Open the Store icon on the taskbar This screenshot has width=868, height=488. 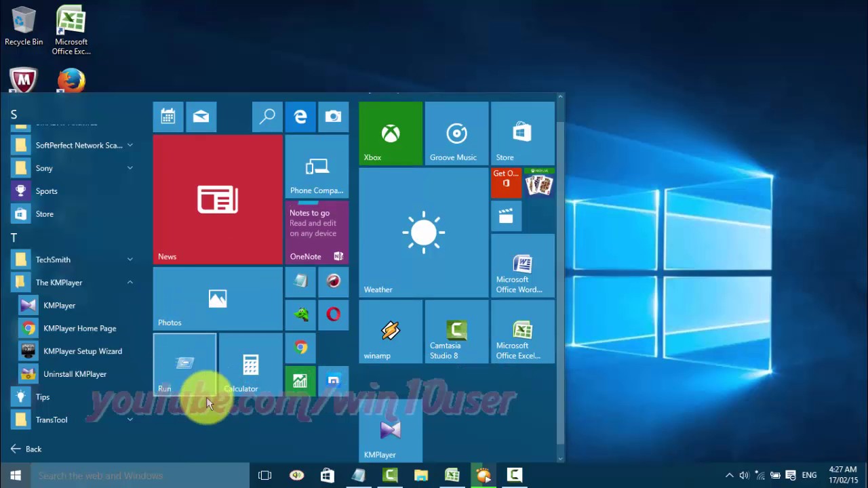[328, 476]
